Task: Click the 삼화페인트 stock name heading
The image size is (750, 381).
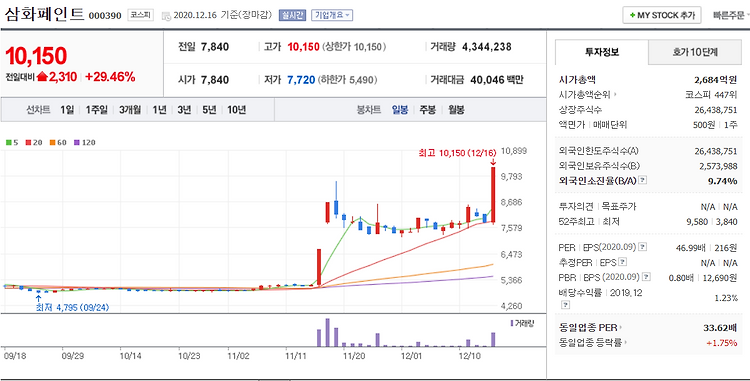Action: (44, 14)
